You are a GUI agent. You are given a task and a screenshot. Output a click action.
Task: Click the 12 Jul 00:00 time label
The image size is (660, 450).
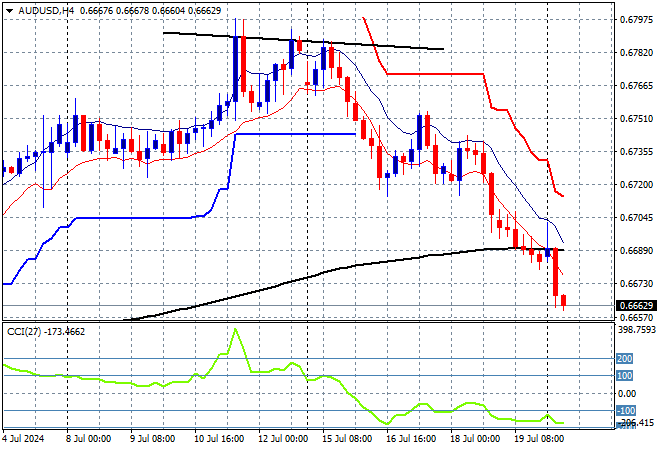[283, 439]
